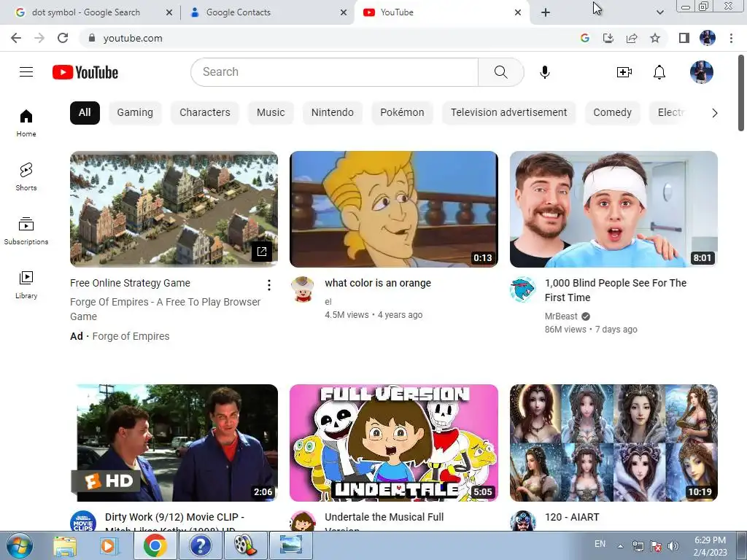747x560 pixels.
Task: Click in the YouTube search field
Action: [334, 72]
